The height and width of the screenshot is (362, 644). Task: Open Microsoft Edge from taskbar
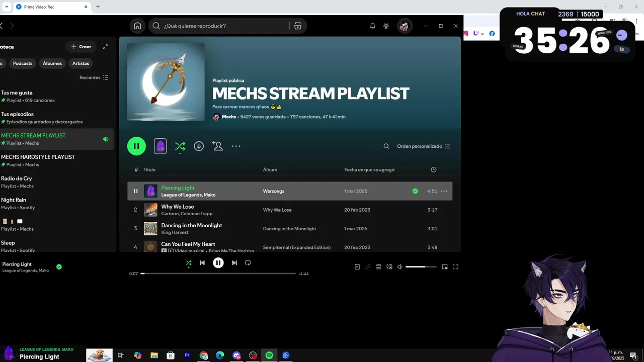tap(220, 355)
